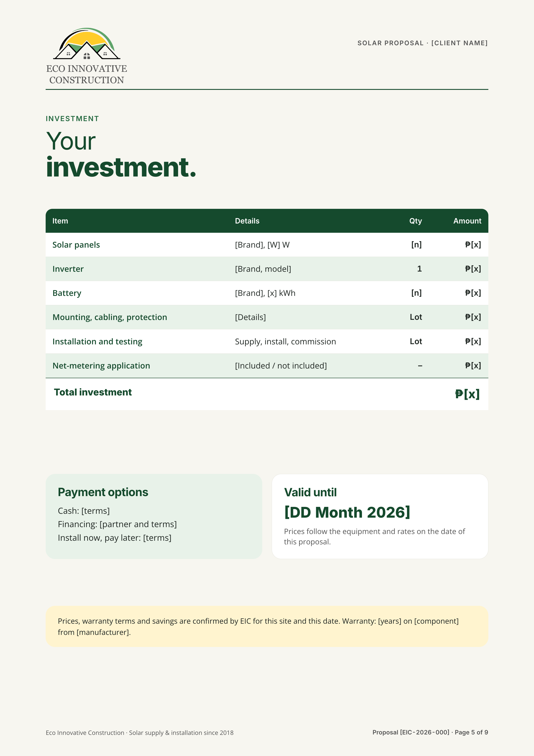Screen dimensions: 534x756
Task: Click the yellow warranty notice box
Action: pyautogui.click(x=267, y=626)
